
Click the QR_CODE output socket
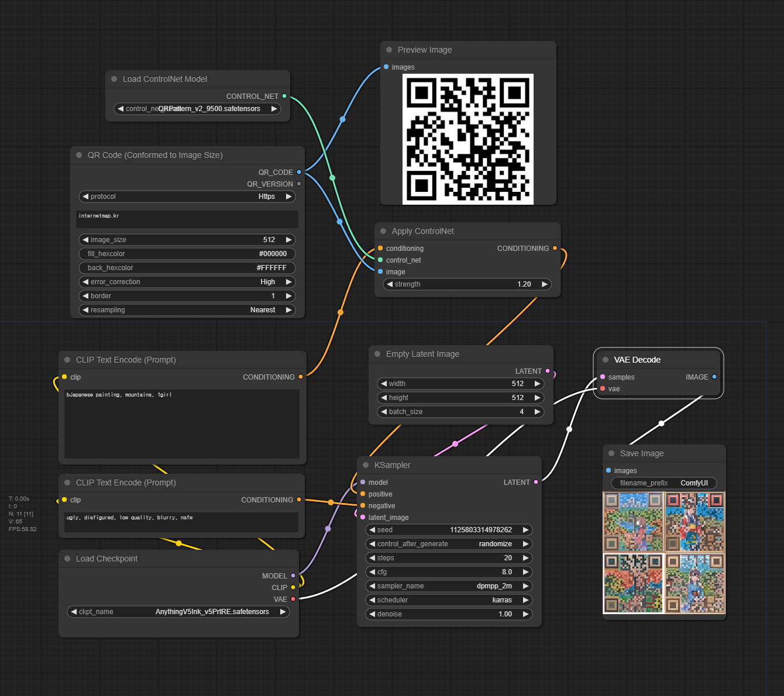pyautogui.click(x=299, y=172)
